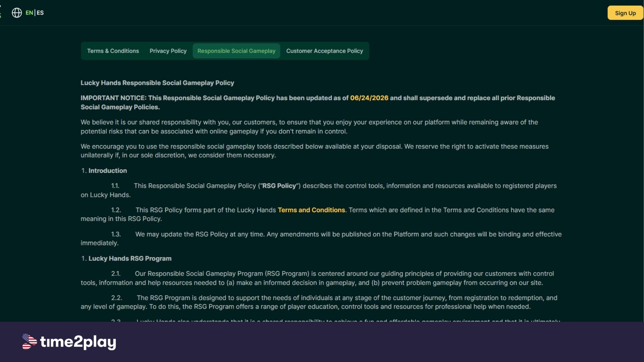644x362 pixels.
Task: Click clause number 1.3.
Action: [x=116, y=234]
